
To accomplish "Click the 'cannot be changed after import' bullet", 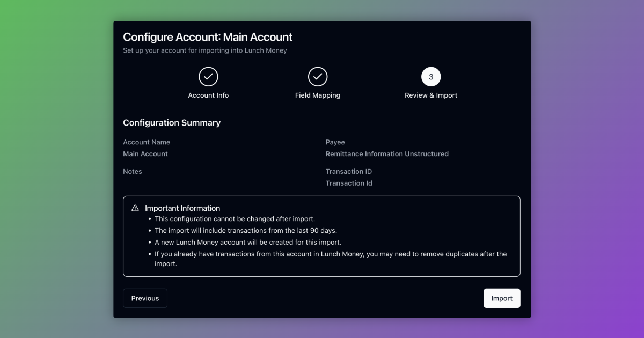I will pos(235,219).
